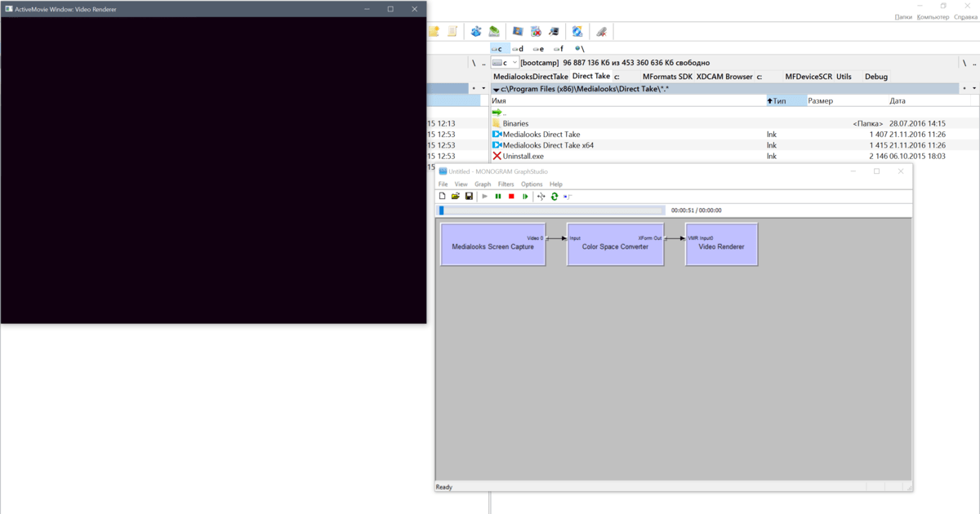The height and width of the screenshot is (514, 980).
Task: Select the Color Space Converter filter block
Action: pos(615,244)
